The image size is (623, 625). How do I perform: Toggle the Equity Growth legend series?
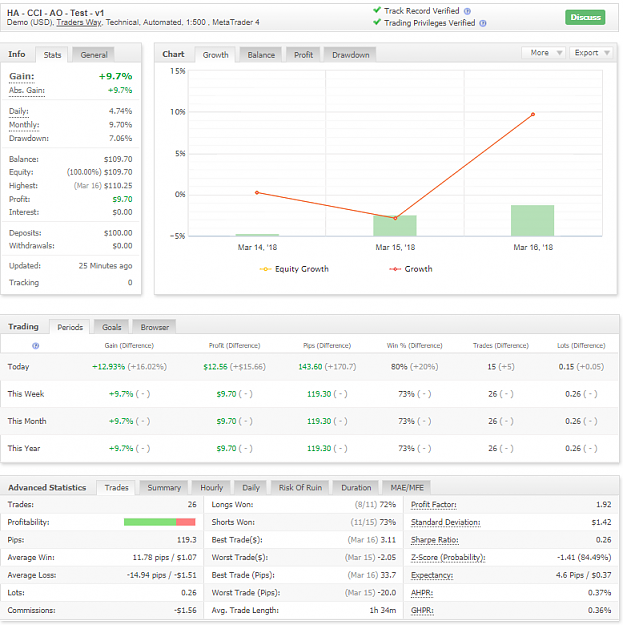coord(294,269)
